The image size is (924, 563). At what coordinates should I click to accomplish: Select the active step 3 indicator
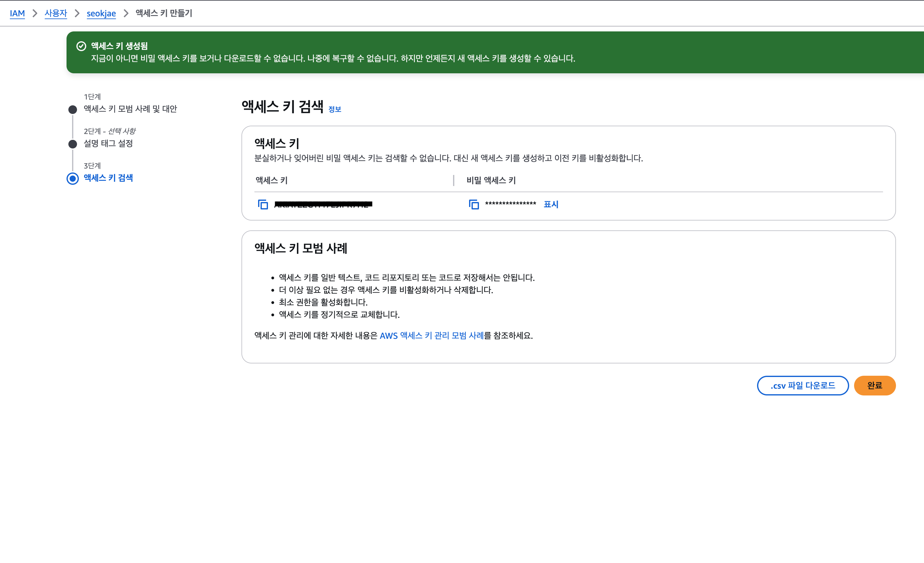(73, 179)
